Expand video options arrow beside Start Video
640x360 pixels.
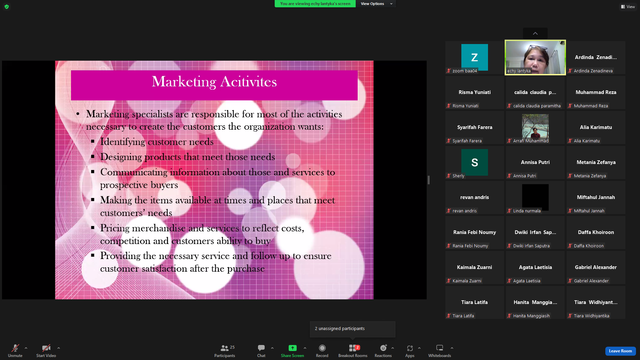click(58, 348)
